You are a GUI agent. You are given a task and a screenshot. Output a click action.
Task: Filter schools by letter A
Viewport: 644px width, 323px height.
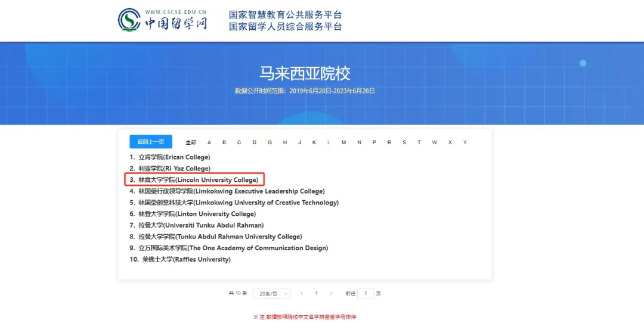pos(209,142)
